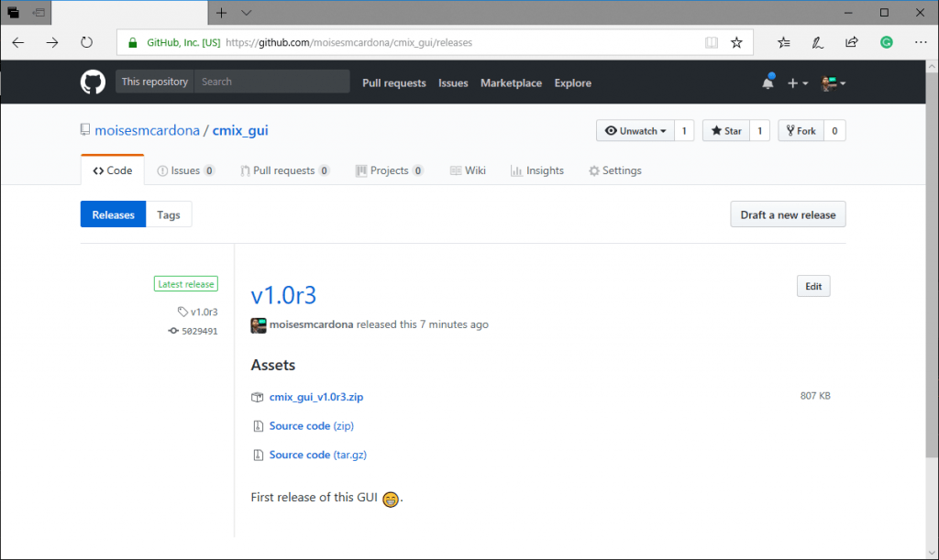Click the file icon beside Source code (tar.gz)
This screenshot has height=560, width=939.
[258, 455]
